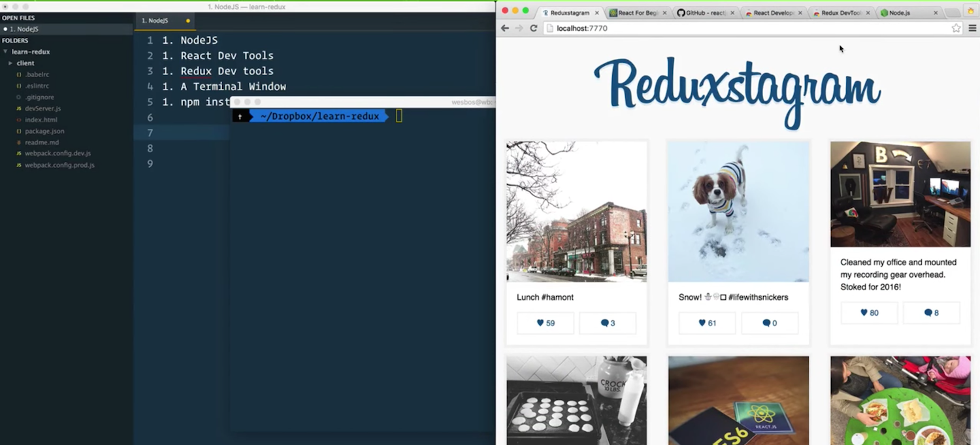Expand the client folder in sidebar
This screenshot has width=980, height=445.
10,63
